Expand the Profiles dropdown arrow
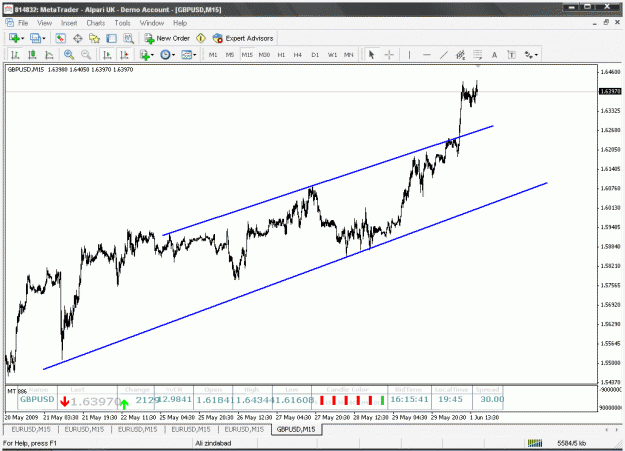This screenshot has width=625, height=451. coord(43,39)
